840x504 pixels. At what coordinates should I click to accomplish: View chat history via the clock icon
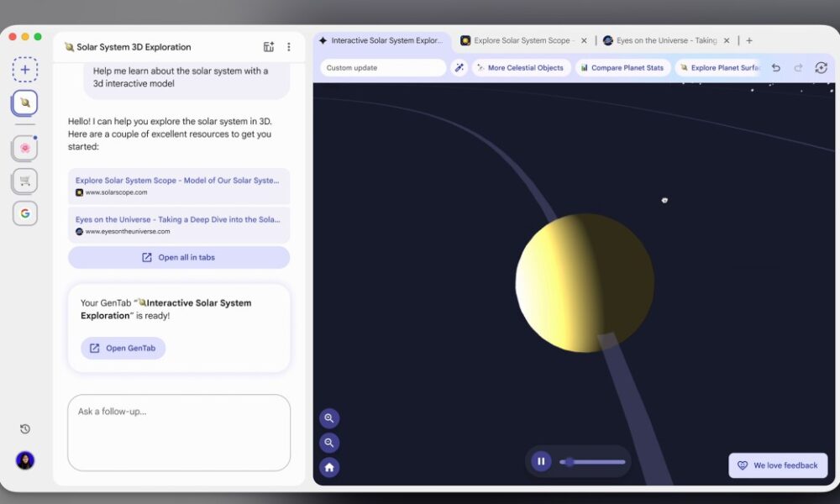25,428
